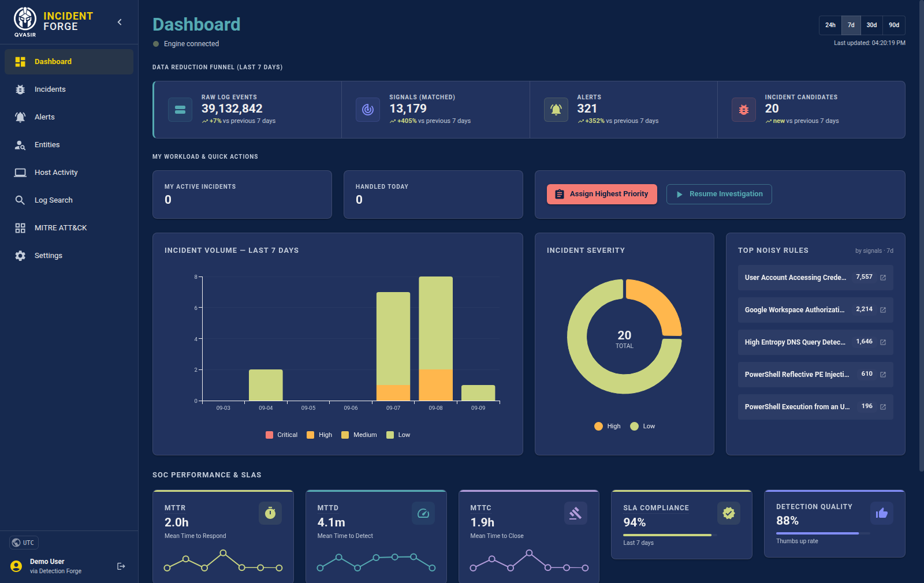Click the UTC timezone badge
The image size is (924, 583).
pyautogui.click(x=24, y=543)
